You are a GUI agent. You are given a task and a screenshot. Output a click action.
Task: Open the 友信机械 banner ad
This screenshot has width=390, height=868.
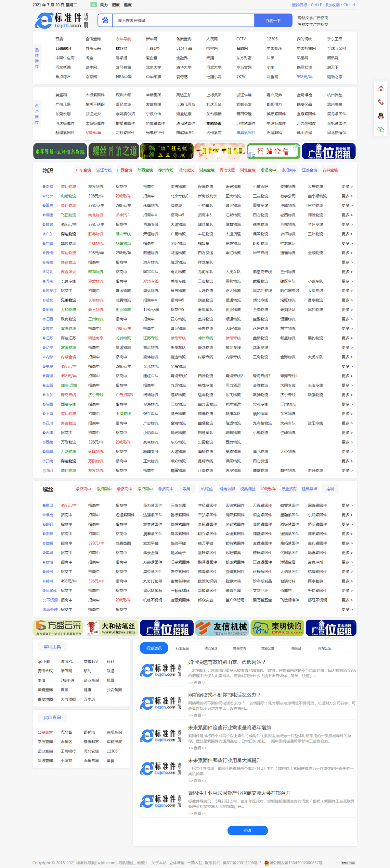(222, 628)
